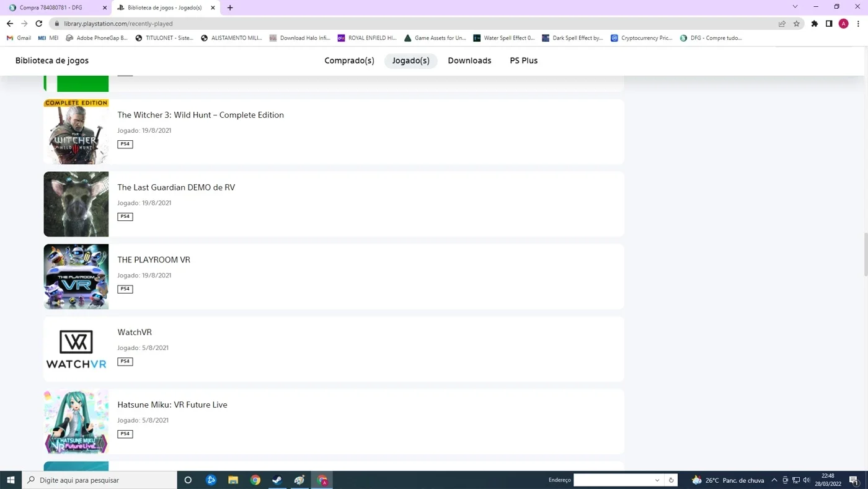The image size is (868, 489).
Task: Open the Download Halo Infi bookmark
Action: point(300,38)
